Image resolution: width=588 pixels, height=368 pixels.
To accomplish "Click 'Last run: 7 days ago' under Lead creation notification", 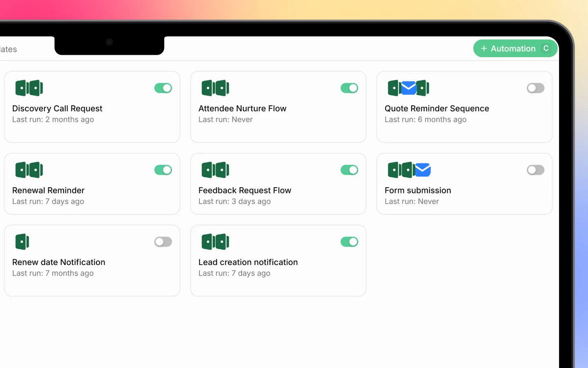I will tap(234, 273).
